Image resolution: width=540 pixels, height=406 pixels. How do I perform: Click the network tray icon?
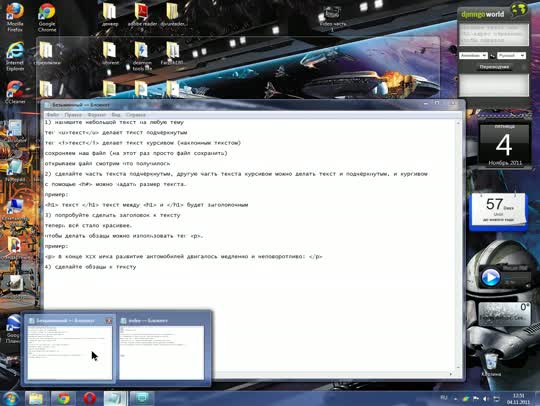point(496,399)
